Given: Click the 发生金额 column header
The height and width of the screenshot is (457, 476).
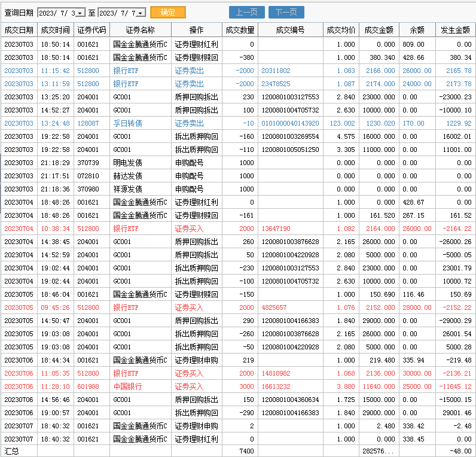Looking at the screenshot, I should click(456, 30).
